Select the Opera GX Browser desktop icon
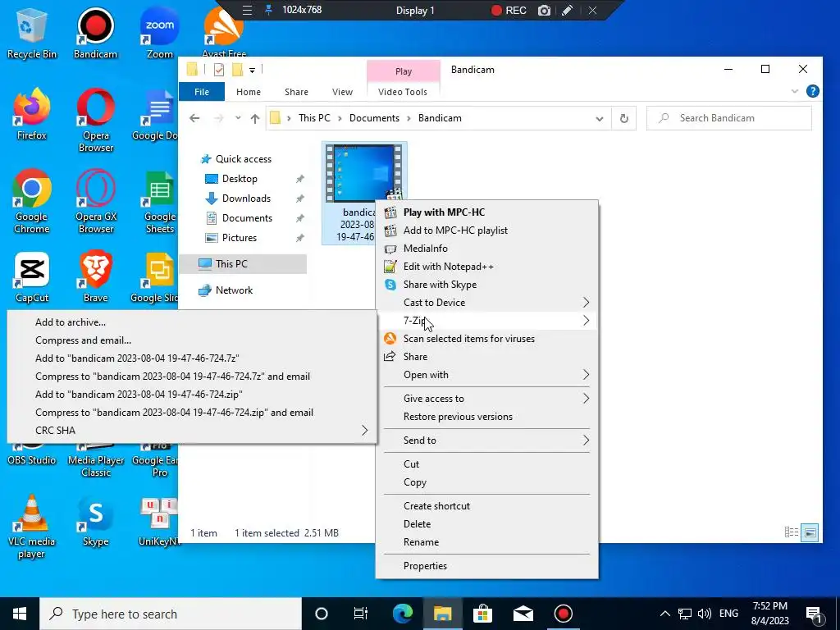Image resolution: width=840 pixels, height=630 pixels. (x=95, y=202)
